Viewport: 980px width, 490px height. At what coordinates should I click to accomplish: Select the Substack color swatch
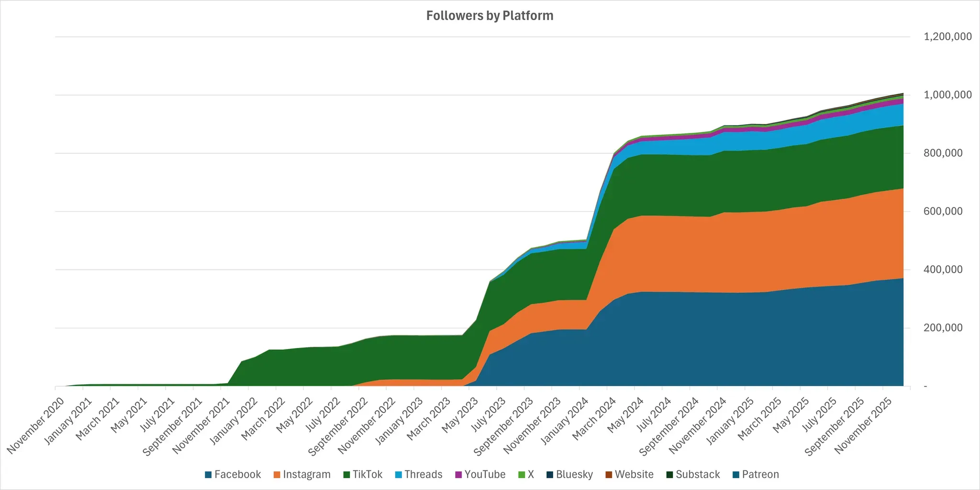tap(669, 474)
